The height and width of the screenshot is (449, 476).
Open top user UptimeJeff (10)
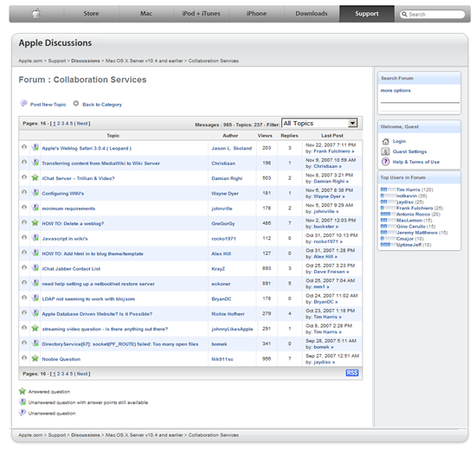408,245
